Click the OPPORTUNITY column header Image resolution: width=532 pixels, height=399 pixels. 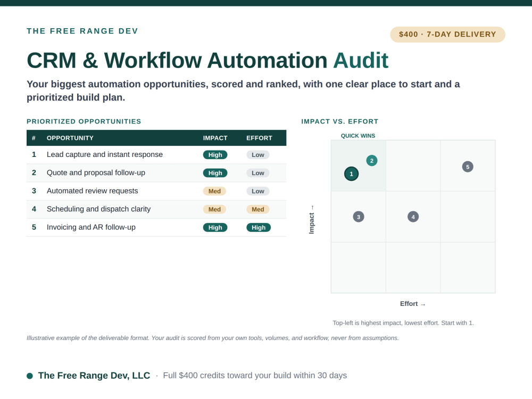[x=70, y=138]
